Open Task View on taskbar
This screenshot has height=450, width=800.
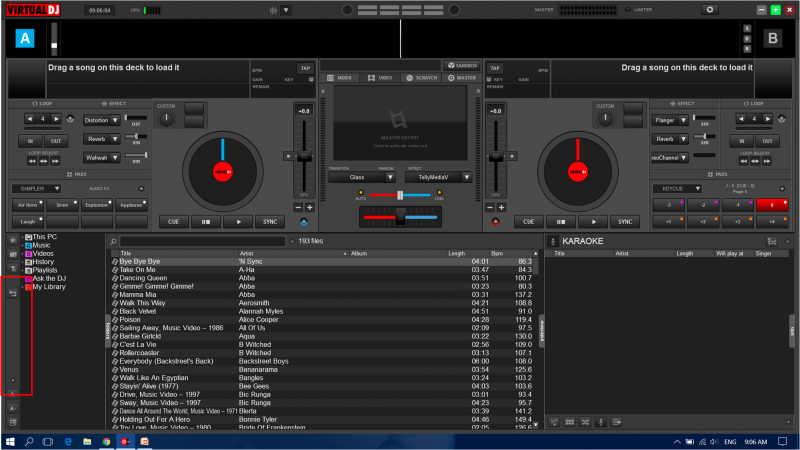click(48, 441)
